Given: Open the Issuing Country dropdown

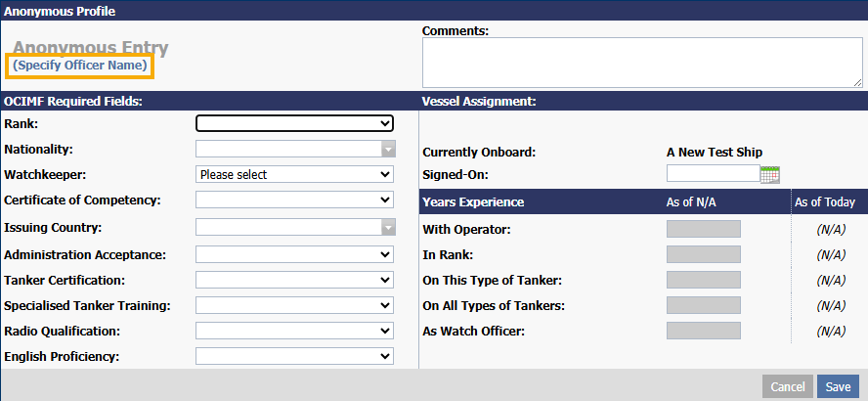Looking at the screenshot, I should click(294, 228).
